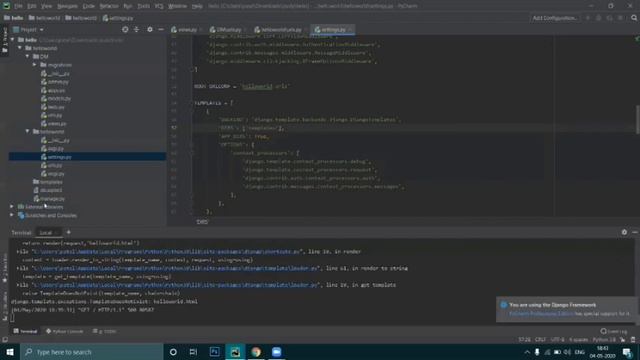
Task: Open line separator CRLF selector
Action: click(x=540, y=340)
